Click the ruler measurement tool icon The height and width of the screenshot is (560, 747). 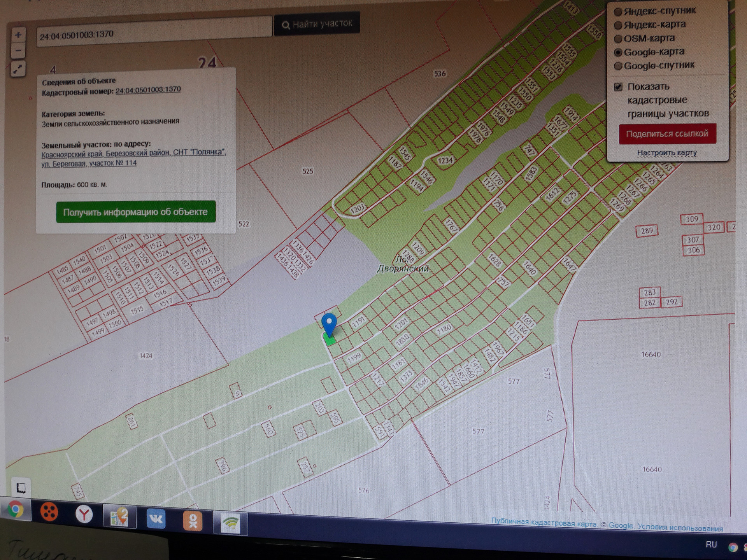[21, 488]
